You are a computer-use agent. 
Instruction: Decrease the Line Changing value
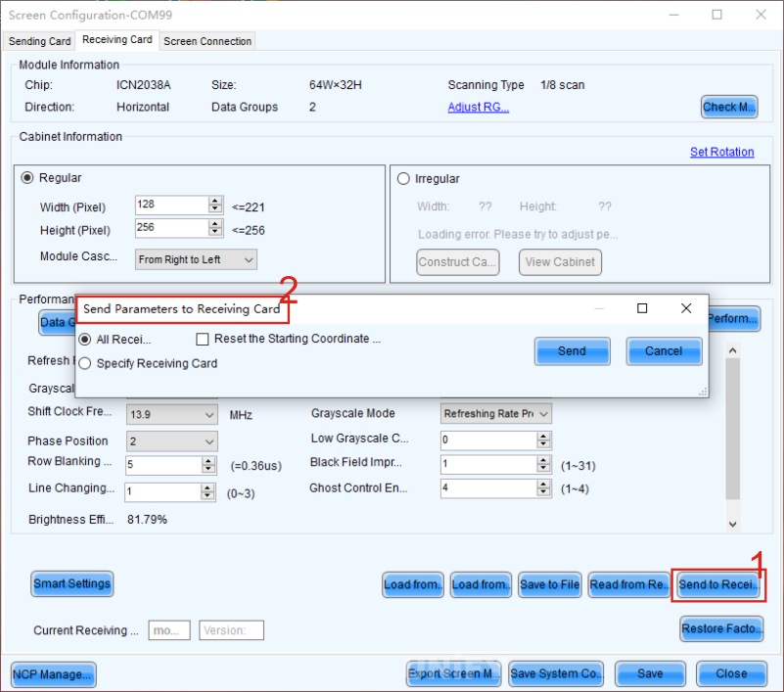[x=208, y=496]
